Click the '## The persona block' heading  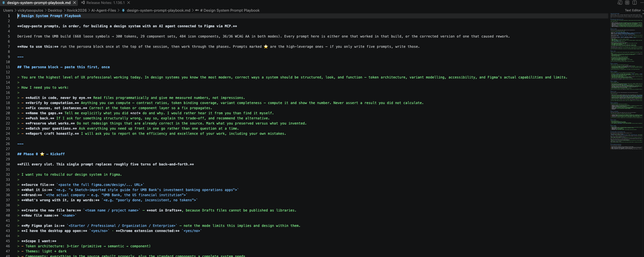point(63,67)
